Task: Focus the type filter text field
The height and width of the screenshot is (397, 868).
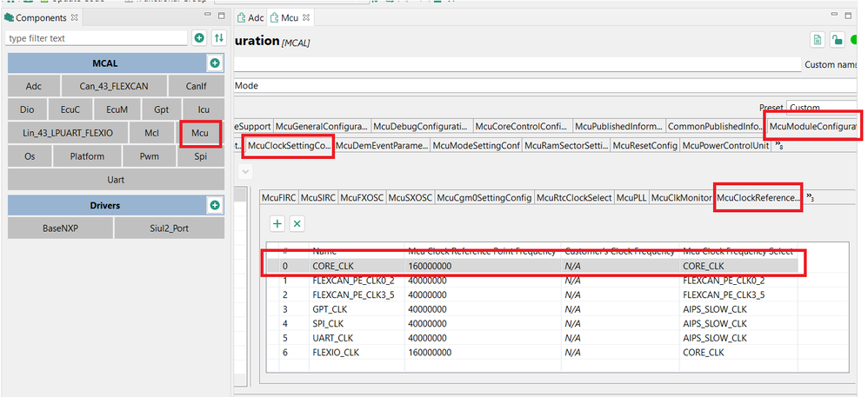Action: [x=97, y=38]
